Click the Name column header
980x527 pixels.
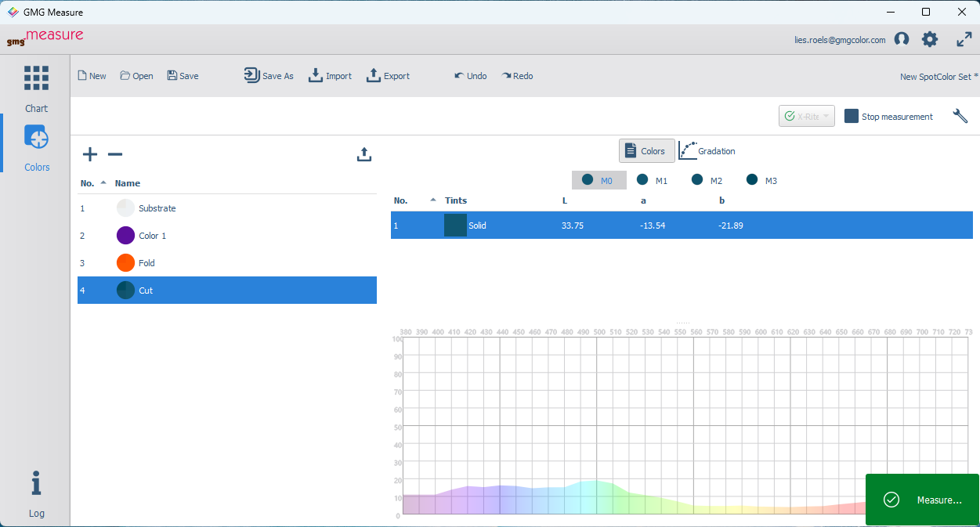tap(128, 183)
